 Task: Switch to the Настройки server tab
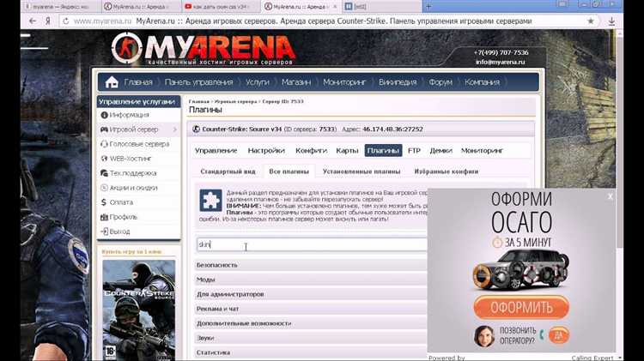pyautogui.click(x=266, y=151)
